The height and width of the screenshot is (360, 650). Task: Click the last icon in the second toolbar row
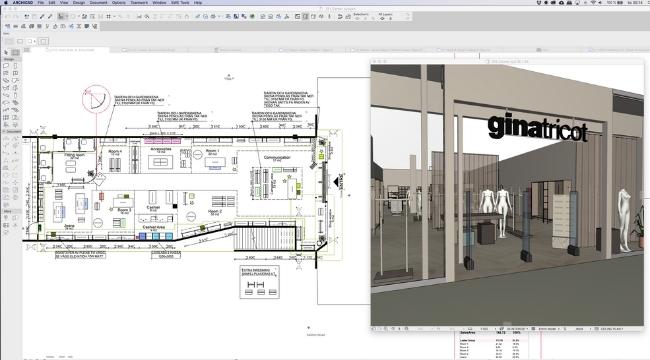(95, 26)
